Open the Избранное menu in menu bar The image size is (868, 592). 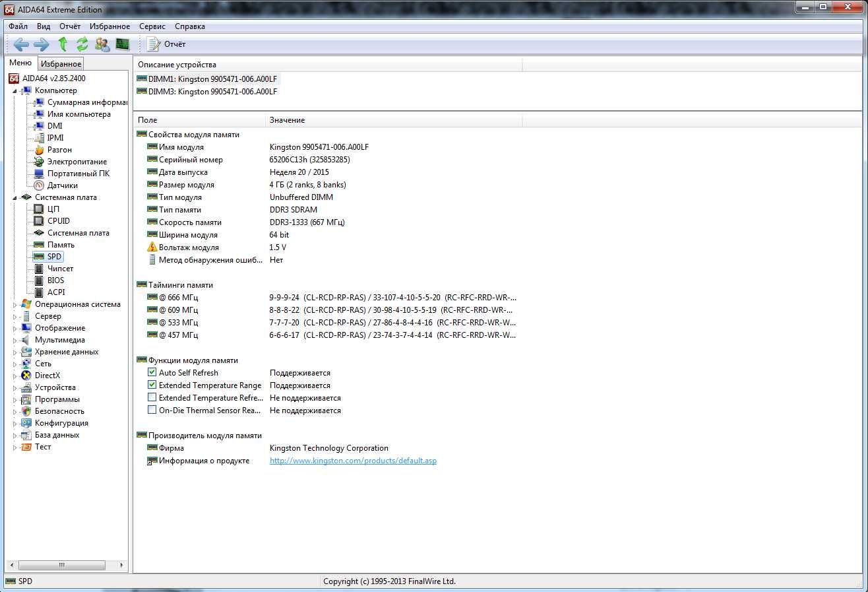tap(110, 26)
